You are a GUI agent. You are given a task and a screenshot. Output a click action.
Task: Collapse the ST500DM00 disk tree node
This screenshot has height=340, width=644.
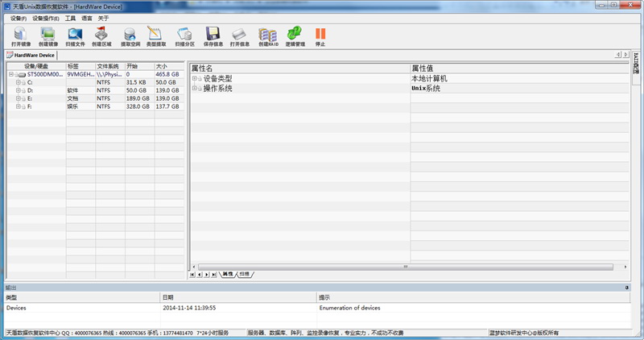(11, 74)
